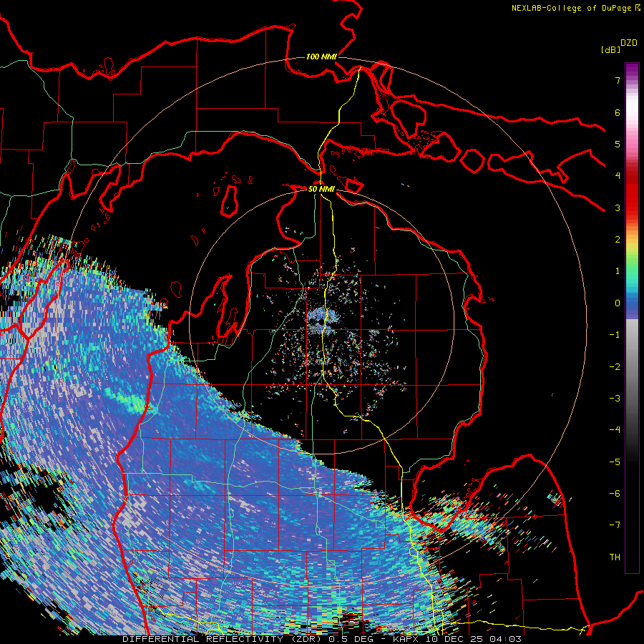Click the -4 value on color scale
This screenshot has width=644, height=644.
pos(615,430)
